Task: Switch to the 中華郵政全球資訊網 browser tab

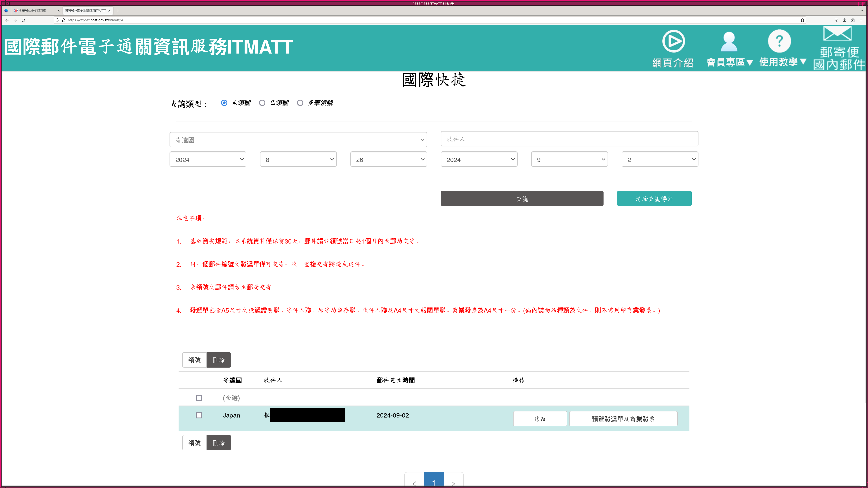Action: (33, 11)
